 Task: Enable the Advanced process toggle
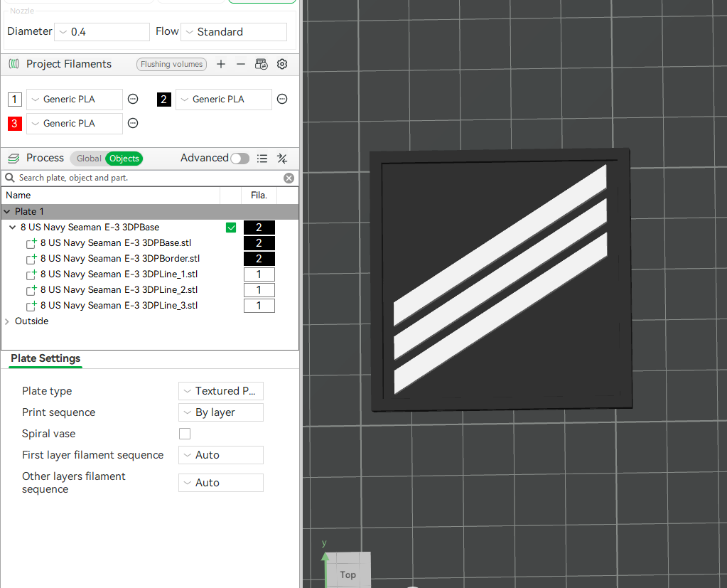coord(239,158)
